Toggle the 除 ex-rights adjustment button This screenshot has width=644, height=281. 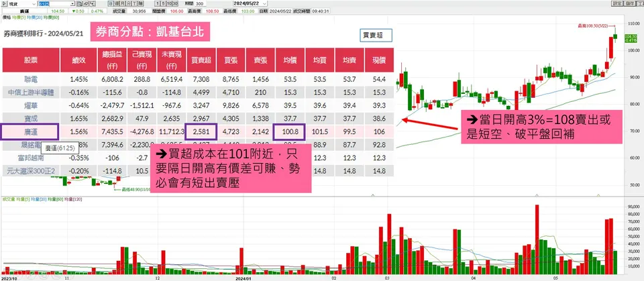click(x=140, y=4)
